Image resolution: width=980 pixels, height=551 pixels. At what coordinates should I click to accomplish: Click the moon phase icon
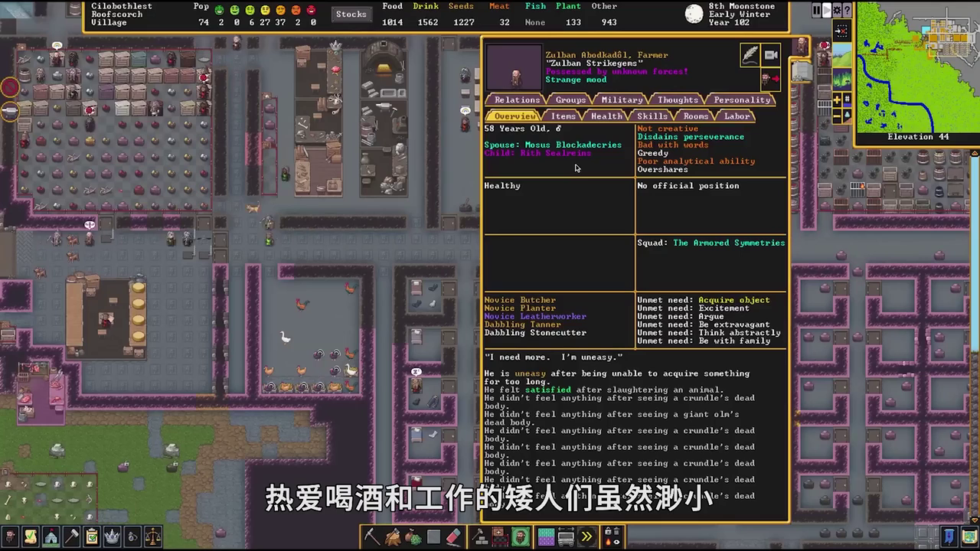pos(694,14)
